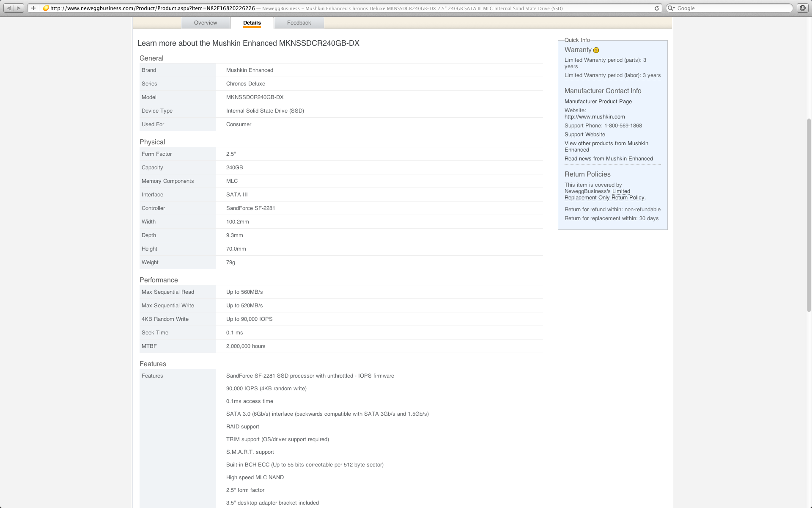
Task: Open the Limited Replacement Only Return Policy link
Action: point(605,195)
